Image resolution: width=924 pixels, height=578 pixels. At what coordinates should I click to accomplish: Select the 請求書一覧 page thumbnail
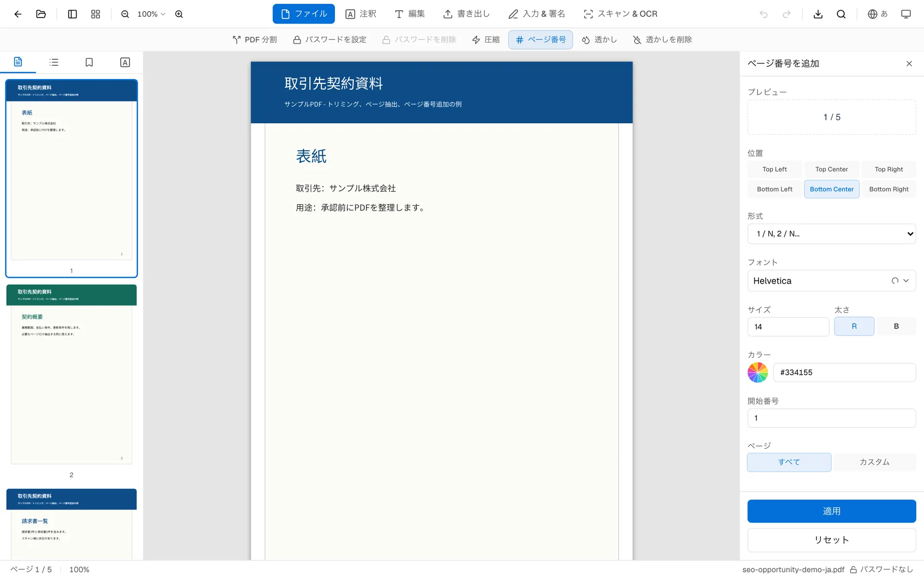(72, 524)
